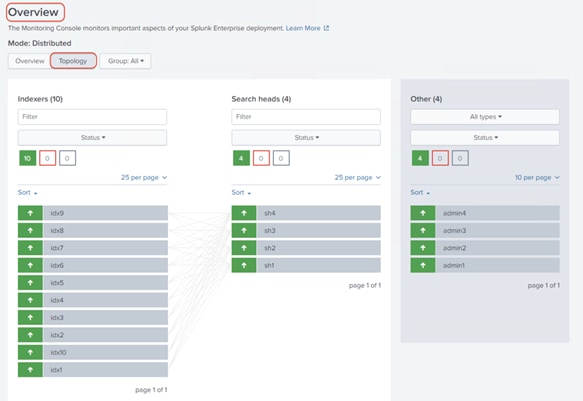
Task: Toggle the green 4 up-status filter for Search heads
Action: tap(241, 158)
